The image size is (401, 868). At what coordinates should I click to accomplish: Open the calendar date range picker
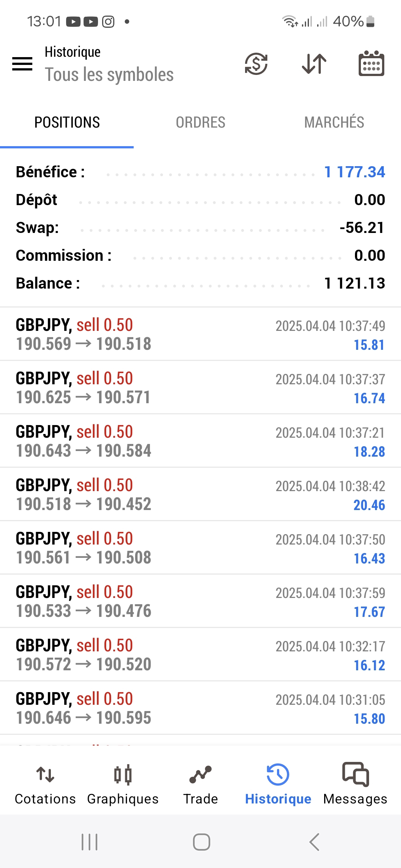coord(371,64)
